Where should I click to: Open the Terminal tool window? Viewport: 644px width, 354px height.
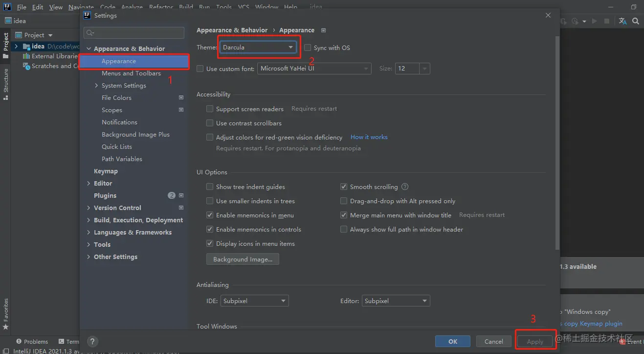tap(69, 342)
